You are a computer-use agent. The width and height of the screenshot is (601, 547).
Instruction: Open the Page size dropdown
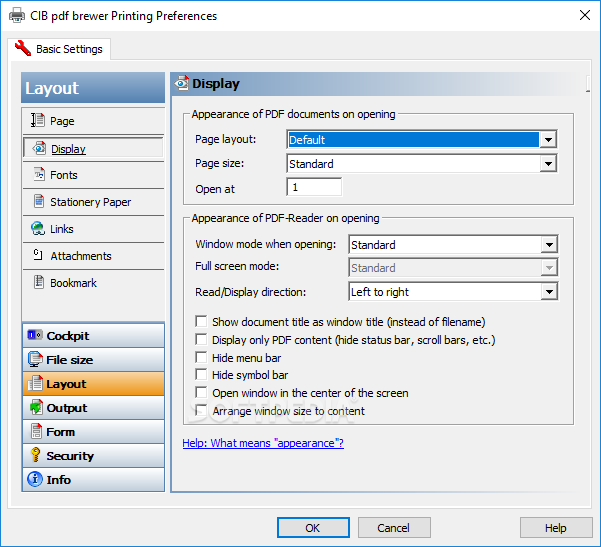[422, 164]
